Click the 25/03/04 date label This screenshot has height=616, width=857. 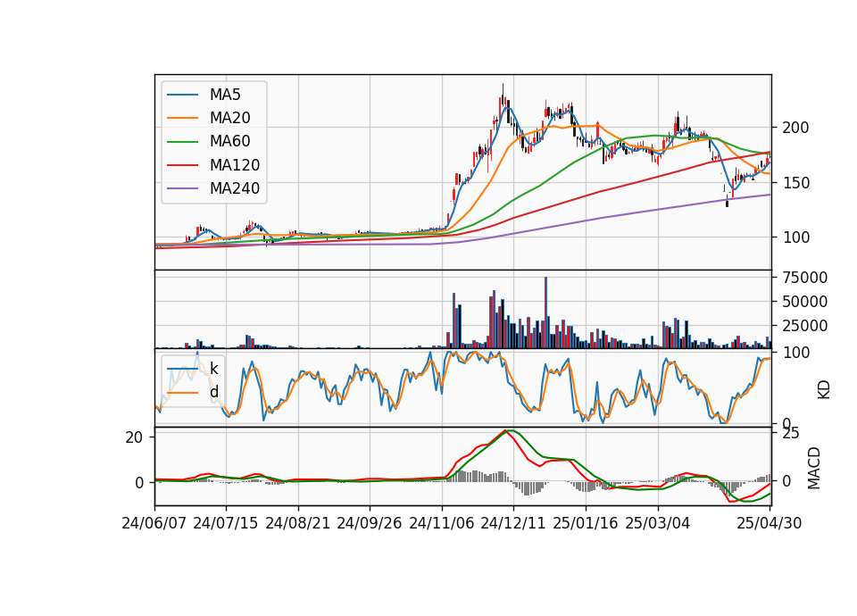click(658, 524)
